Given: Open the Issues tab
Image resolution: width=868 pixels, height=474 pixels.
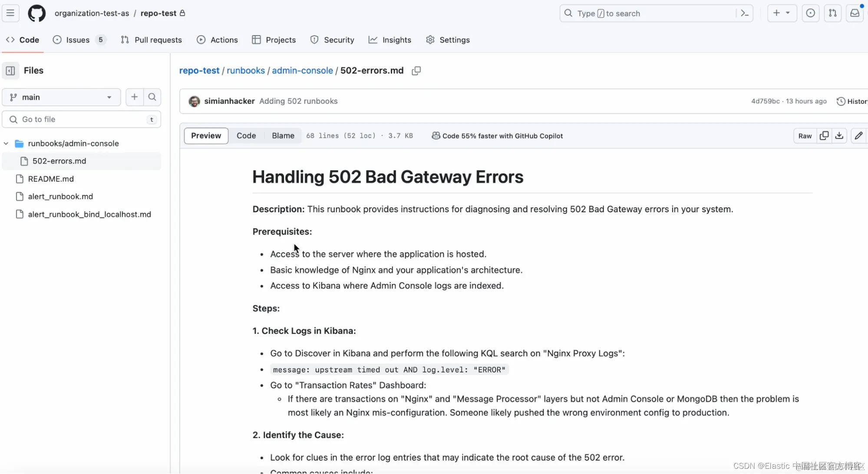Looking at the screenshot, I should (77, 40).
